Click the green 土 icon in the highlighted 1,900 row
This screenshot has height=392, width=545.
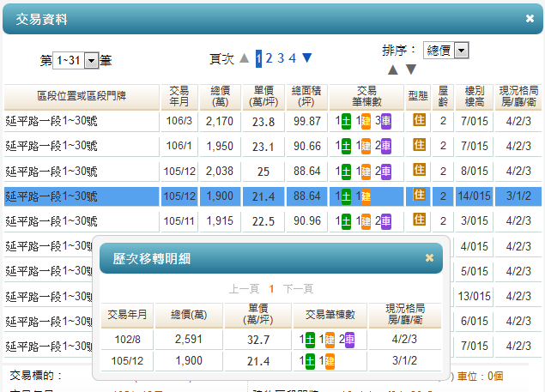click(346, 196)
